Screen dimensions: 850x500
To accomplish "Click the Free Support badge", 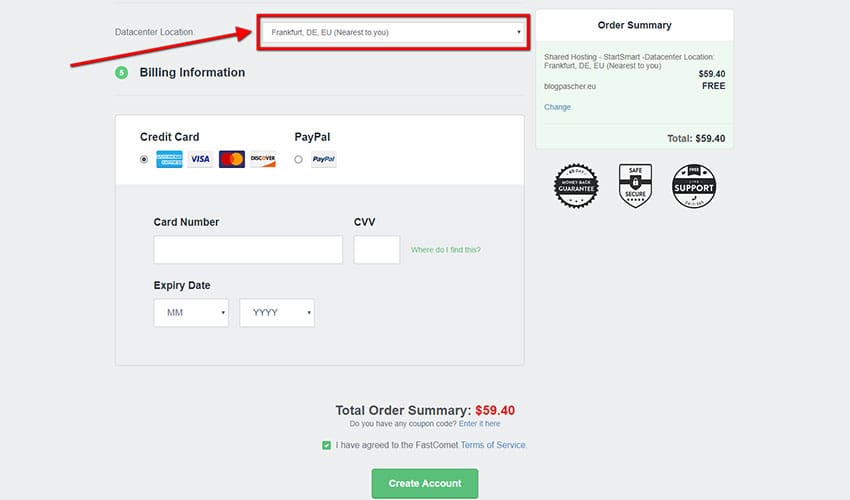I will tap(694, 186).
